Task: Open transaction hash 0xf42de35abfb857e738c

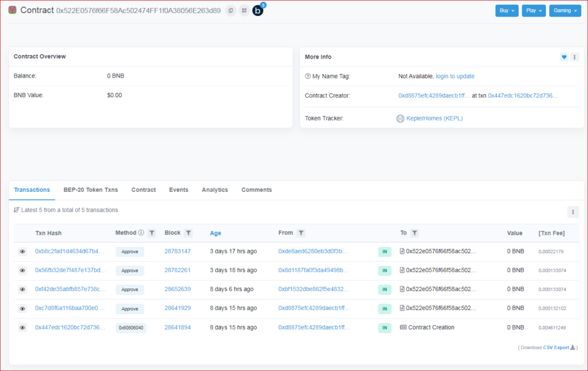Action: pyautogui.click(x=70, y=289)
